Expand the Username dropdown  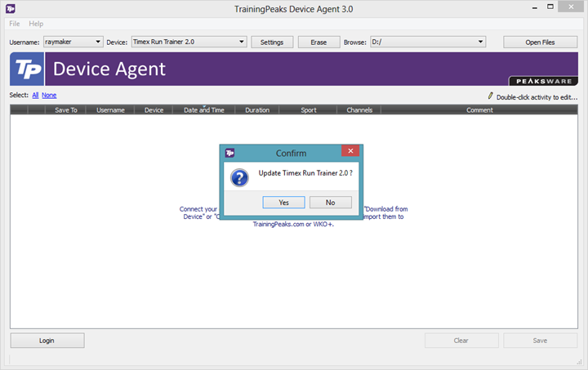point(97,42)
